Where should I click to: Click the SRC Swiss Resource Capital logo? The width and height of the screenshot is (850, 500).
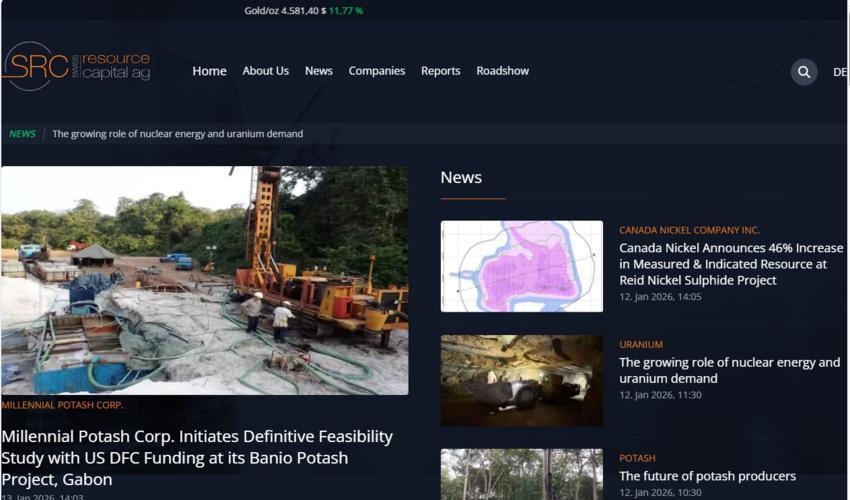77,67
